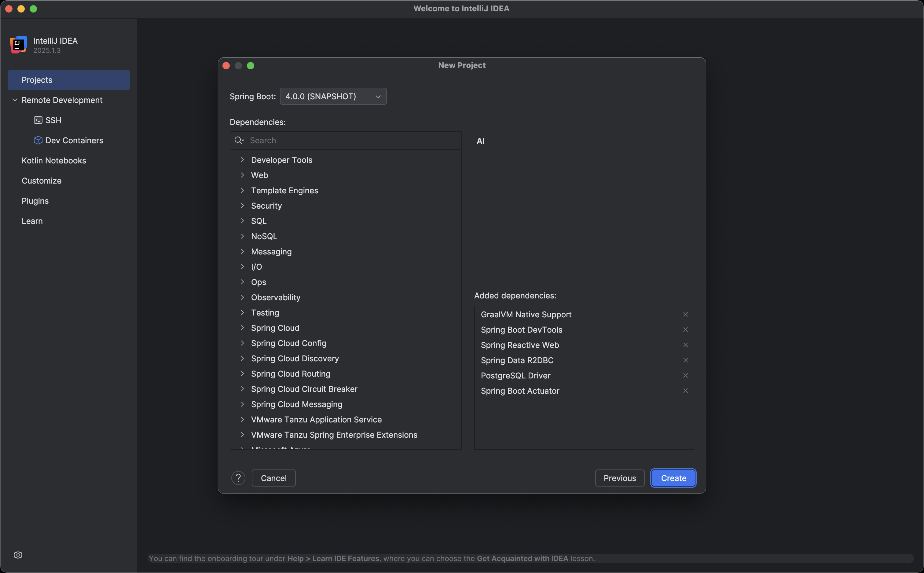The height and width of the screenshot is (573, 924).
Task: Remove PostgreSQL Driver from added dependencies
Action: [x=685, y=376]
